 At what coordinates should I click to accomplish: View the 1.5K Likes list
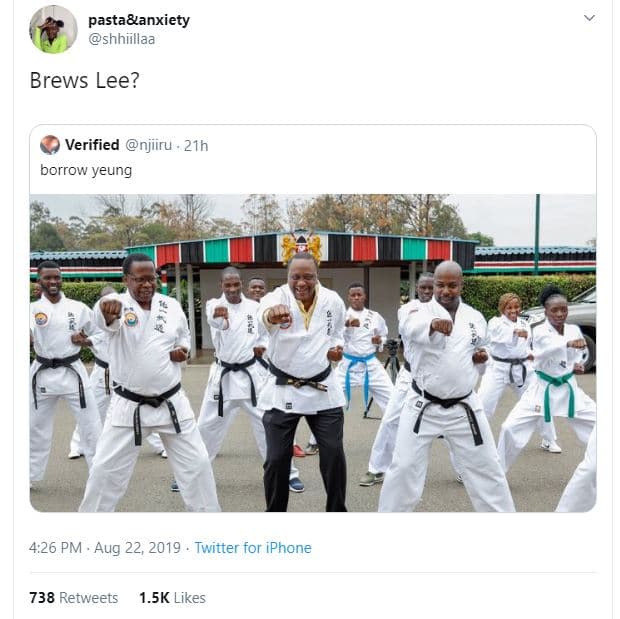click(172, 598)
